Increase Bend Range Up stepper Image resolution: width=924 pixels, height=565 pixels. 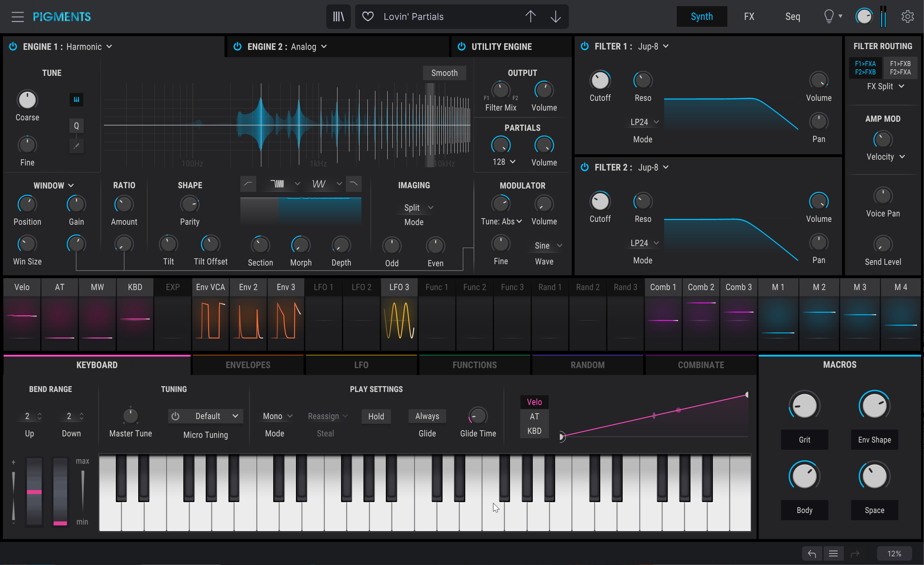(39, 414)
